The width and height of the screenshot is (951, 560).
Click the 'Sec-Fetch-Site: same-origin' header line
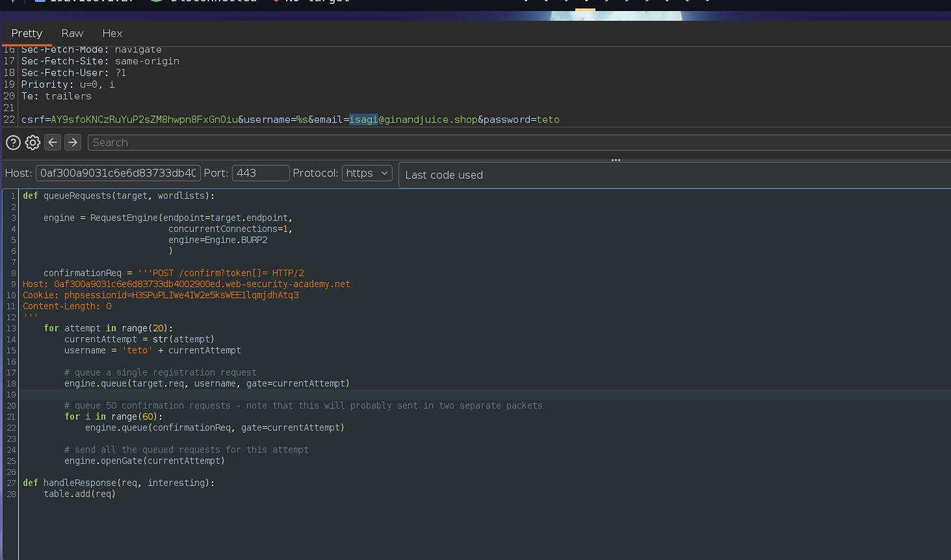(x=100, y=61)
